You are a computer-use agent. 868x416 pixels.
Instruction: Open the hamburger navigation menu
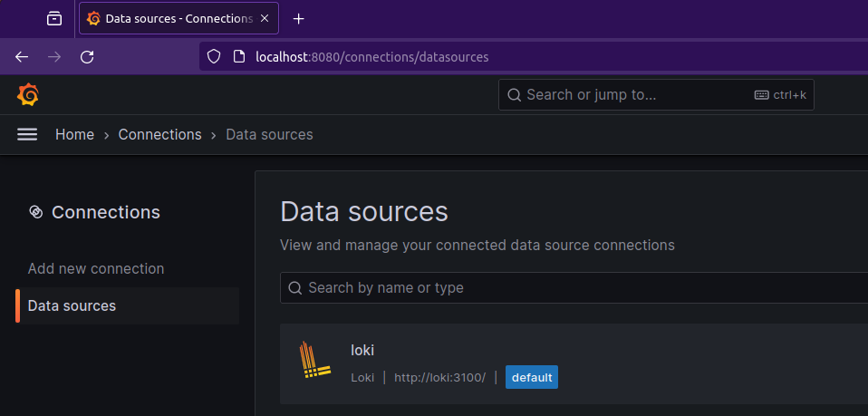27,134
